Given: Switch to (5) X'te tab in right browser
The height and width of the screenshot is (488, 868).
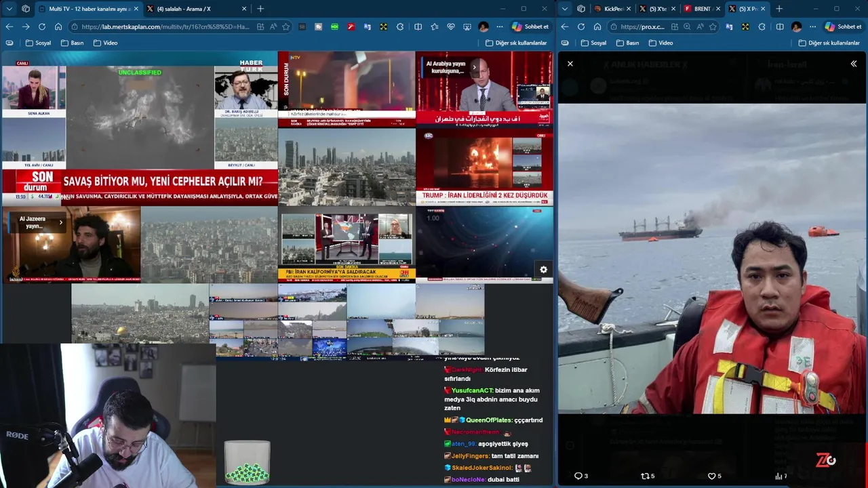Looking at the screenshot, I should click(657, 9).
